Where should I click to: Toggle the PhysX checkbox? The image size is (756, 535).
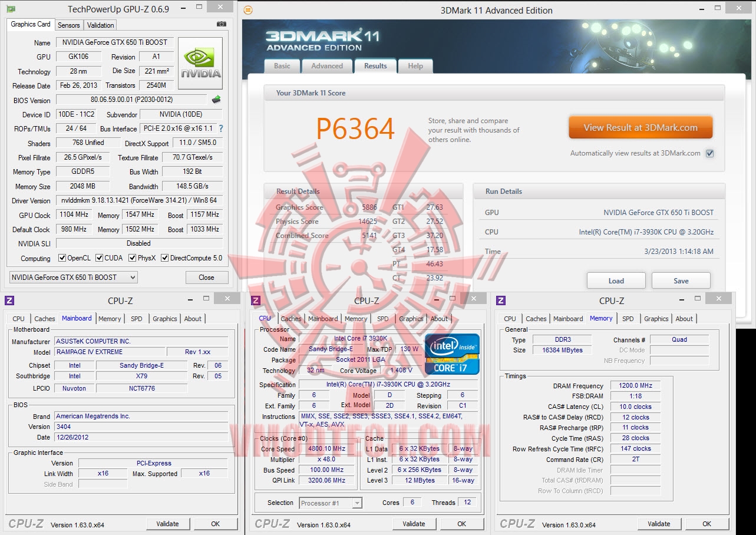pyautogui.click(x=133, y=258)
